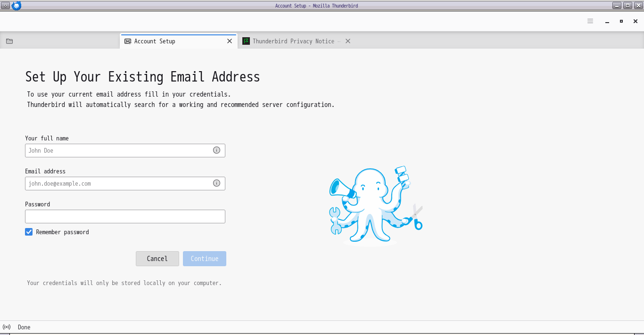The image size is (644, 335).
Task: Focus the Email address input field
Action: click(x=125, y=183)
